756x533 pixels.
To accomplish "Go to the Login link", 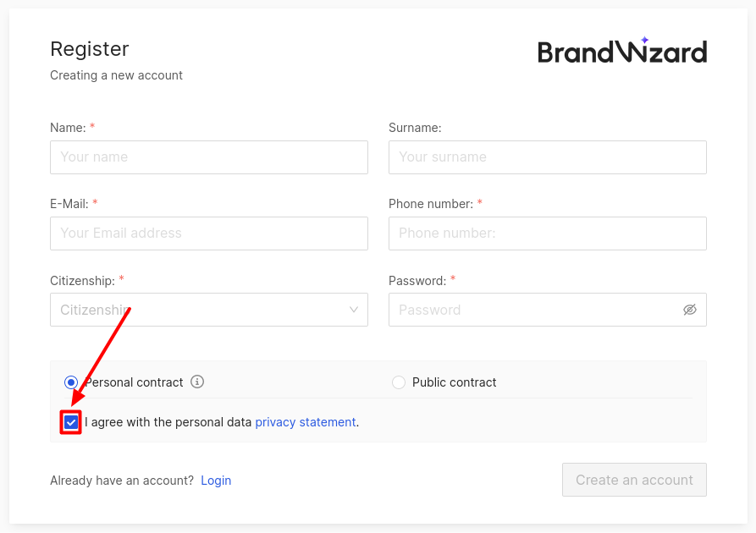I will pyautogui.click(x=216, y=481).
